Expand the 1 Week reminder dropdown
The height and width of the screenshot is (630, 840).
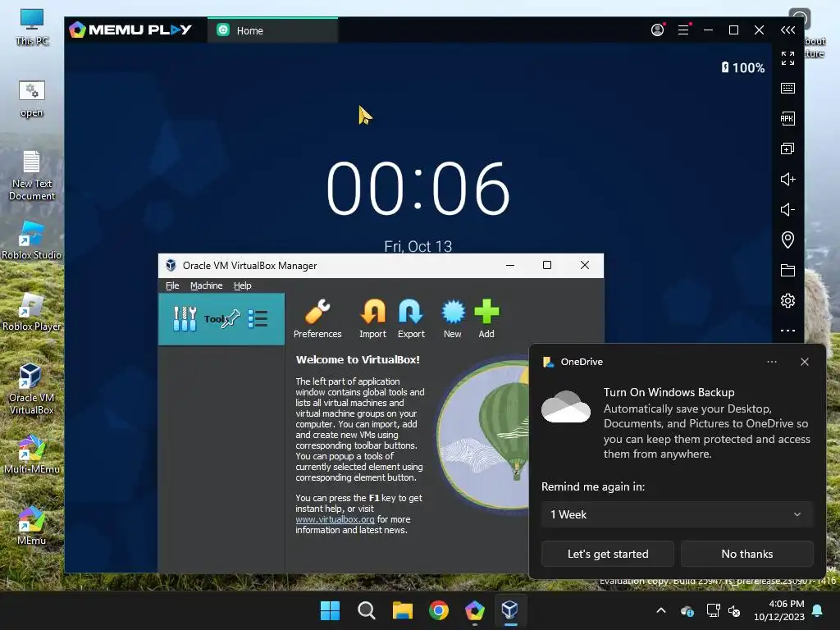(677, 515)
